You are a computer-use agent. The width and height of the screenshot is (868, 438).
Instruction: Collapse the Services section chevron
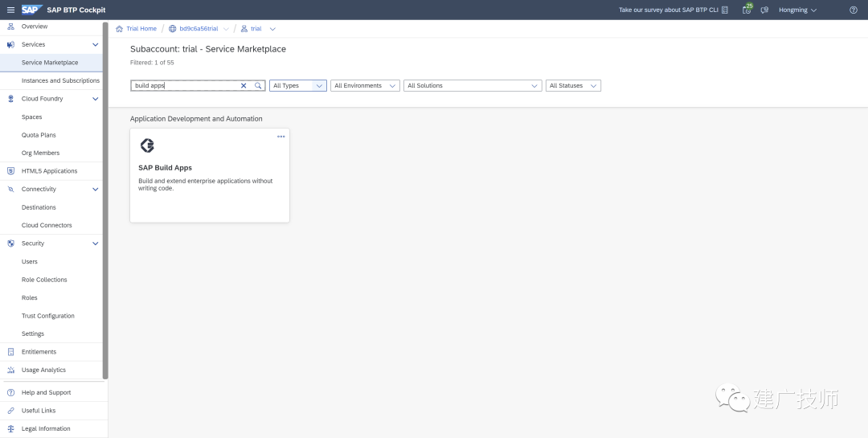[x=95, y=45]
